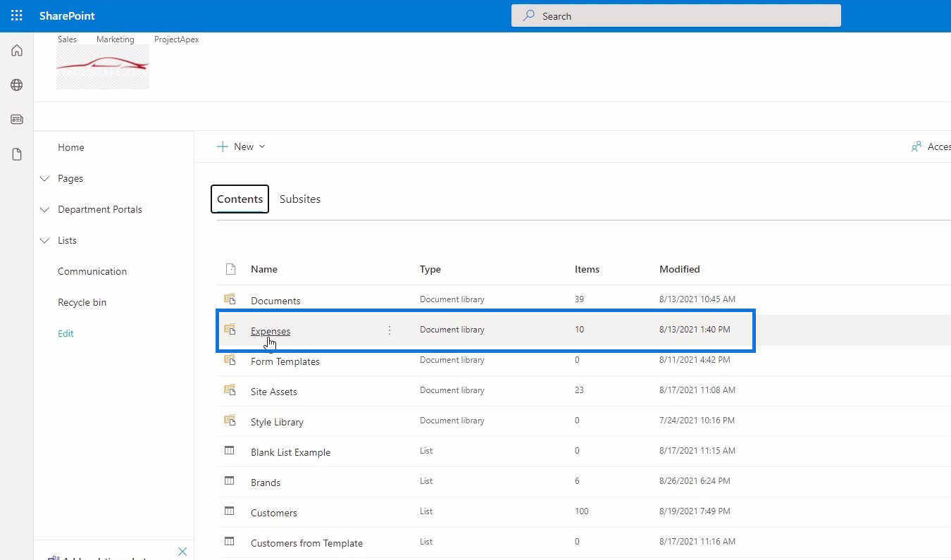
Task: Close the bottom-left promo panel
Action: [x=182, y=552]
